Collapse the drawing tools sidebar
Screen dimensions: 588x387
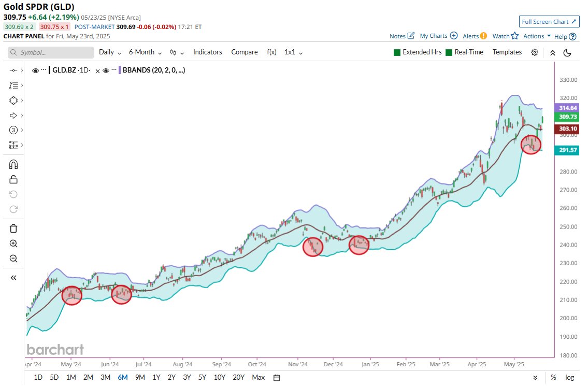[13, 278]
